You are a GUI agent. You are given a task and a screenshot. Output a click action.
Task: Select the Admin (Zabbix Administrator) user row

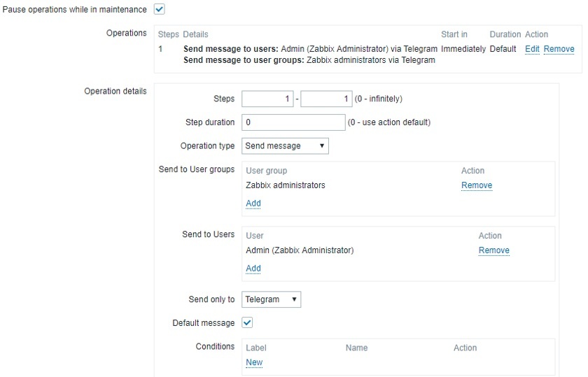coord(300,250)
